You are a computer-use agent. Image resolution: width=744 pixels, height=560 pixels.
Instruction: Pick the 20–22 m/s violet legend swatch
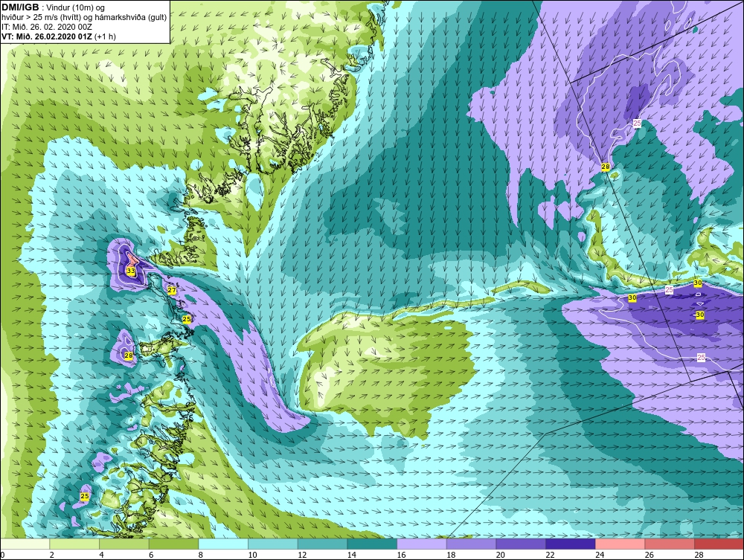tap(521, 544)
